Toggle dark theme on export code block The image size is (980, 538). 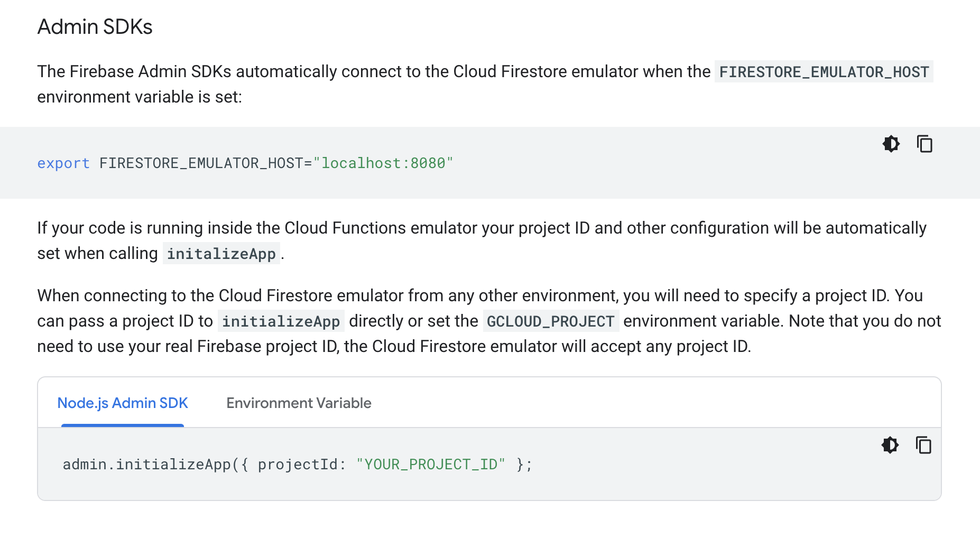coord(891,144)
